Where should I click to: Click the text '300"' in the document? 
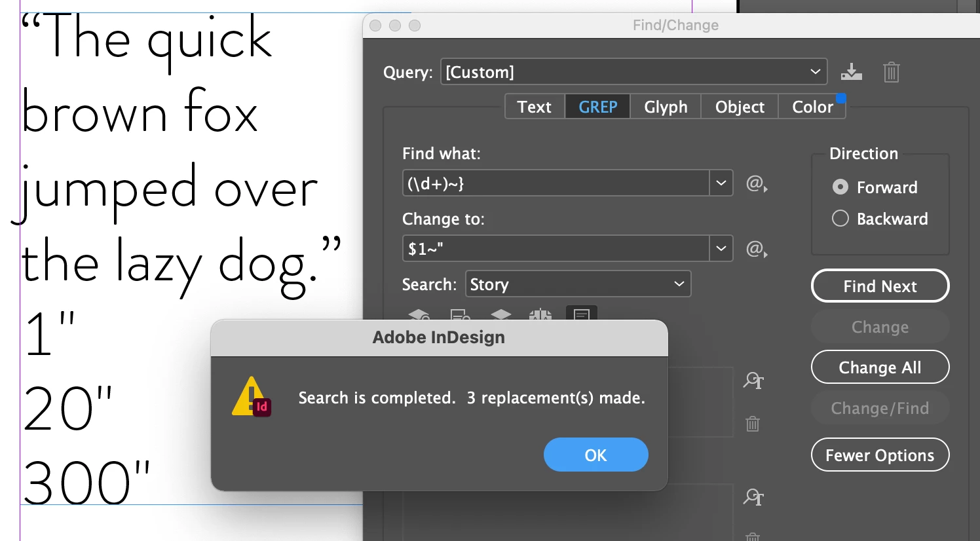click(x=87, y=481)
